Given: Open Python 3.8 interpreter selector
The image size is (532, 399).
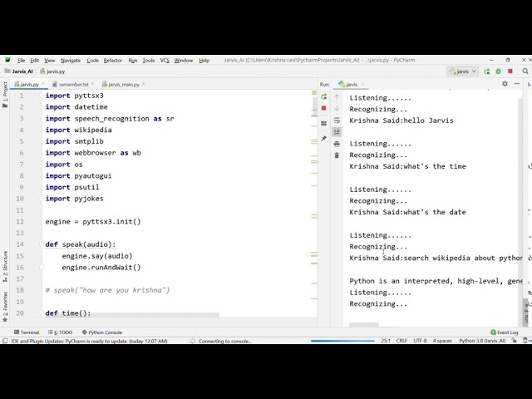Looking at the screenshot, I should click(x=482, y=341).
